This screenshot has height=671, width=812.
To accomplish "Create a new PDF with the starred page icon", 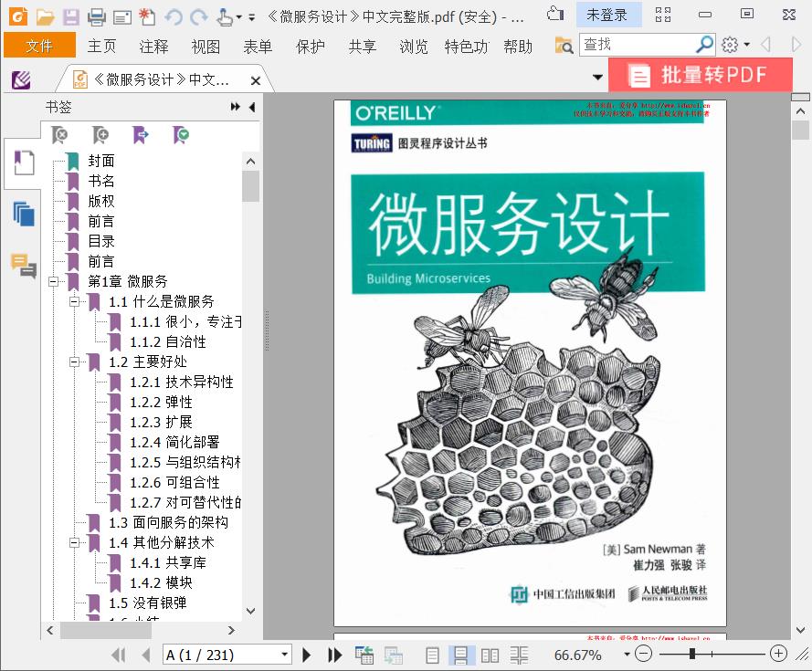I will coord(147,17).
